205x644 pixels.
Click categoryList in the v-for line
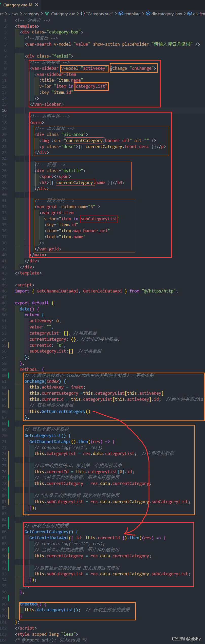pyautogui.click(x=90, y=86)
